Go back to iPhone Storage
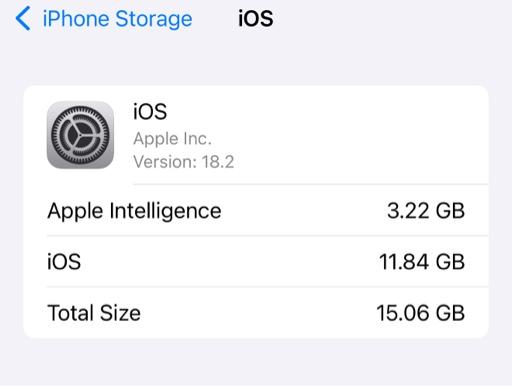Screen dimensions: 512x386 (x=104, y=19)
